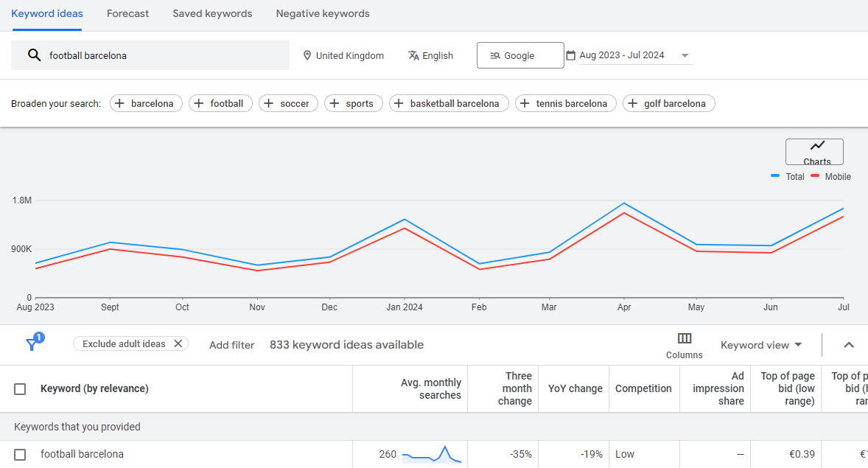Viewport: 868px width, 468px height.
Task: Sort by Ad impression share column
Action: tap(718, 389)
